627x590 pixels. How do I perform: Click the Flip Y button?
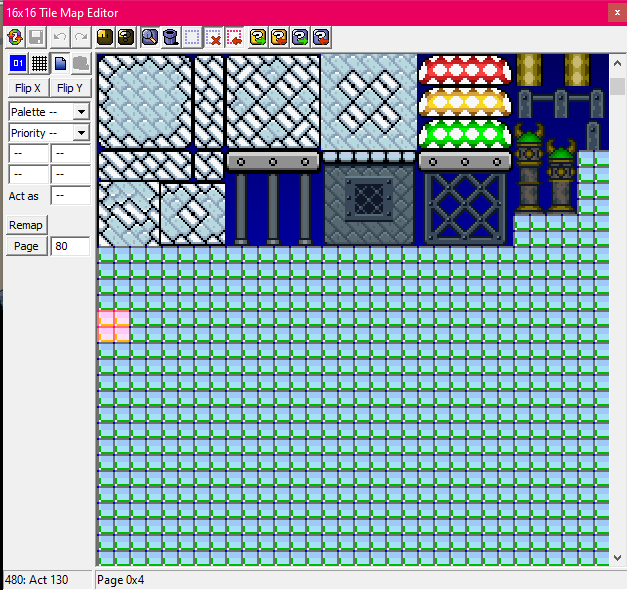(x=70, y=88)
